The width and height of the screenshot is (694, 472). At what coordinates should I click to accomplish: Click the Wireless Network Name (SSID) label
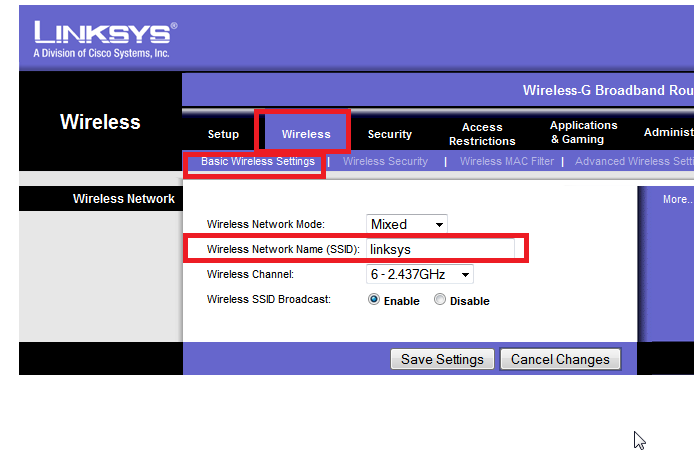[x=283, y=249]
